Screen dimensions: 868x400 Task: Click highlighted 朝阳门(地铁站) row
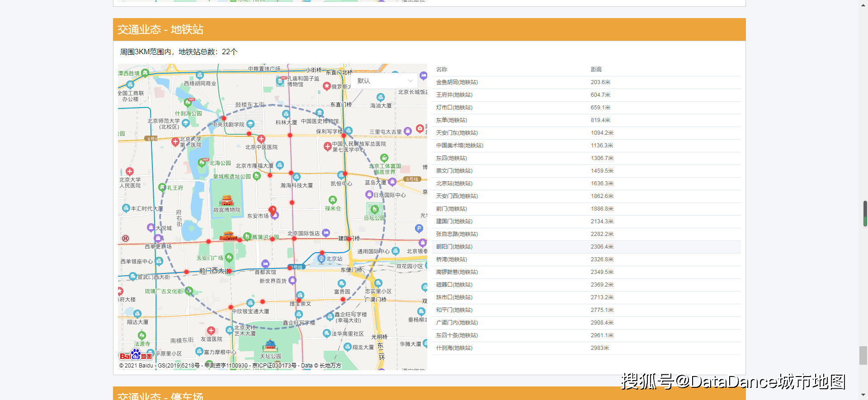click(x=586, y=247)
